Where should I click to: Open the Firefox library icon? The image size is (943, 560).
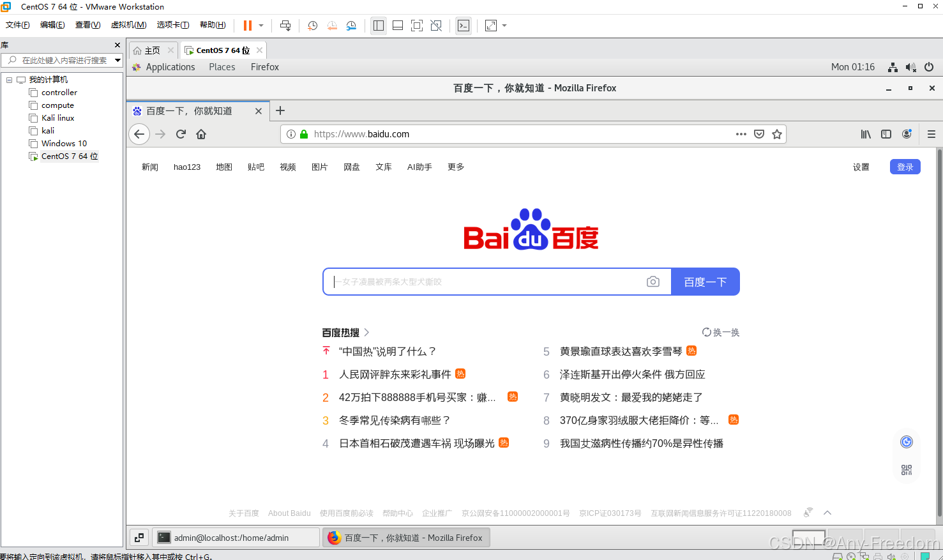[x=866, y=134]
